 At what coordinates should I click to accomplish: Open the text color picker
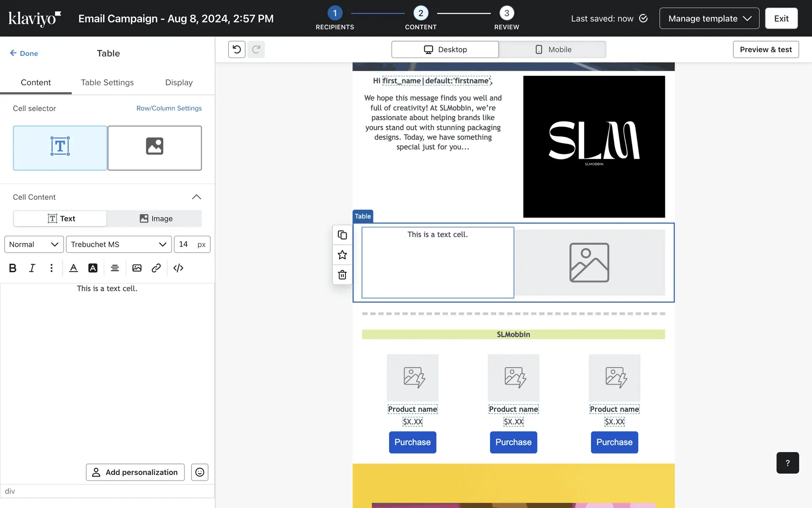74,268
